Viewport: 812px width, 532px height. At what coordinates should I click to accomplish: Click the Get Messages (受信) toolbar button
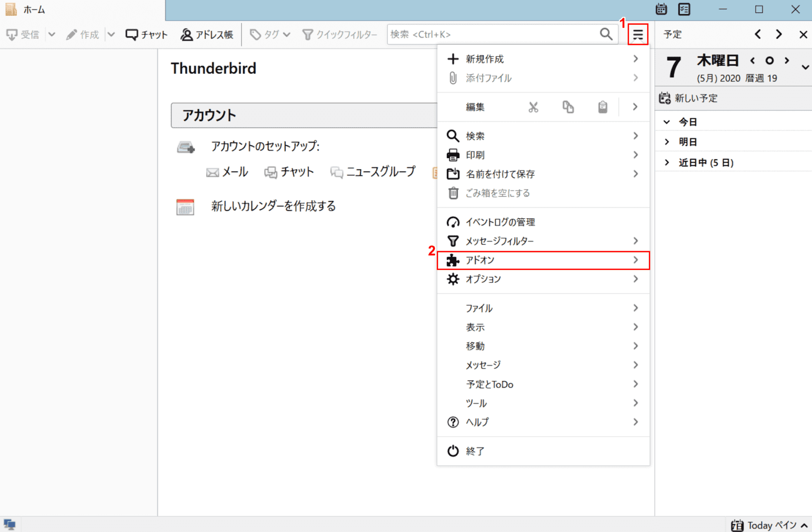[x=23, y=34]
